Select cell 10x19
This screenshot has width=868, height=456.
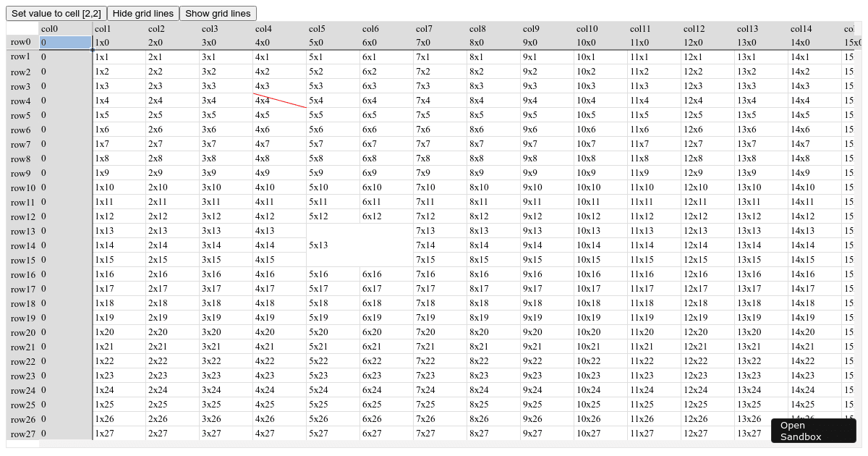[600, 318]
